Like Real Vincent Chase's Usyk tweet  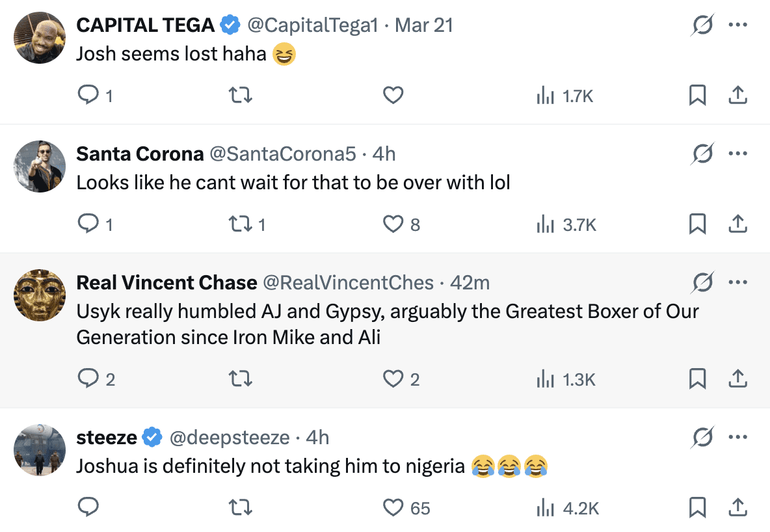(x=393, y=379)
